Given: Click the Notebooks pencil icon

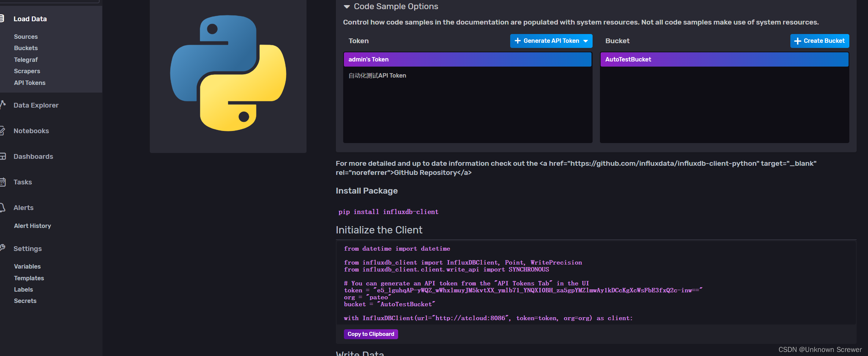Looking at the screenshot, I should (x=2, y=131).
